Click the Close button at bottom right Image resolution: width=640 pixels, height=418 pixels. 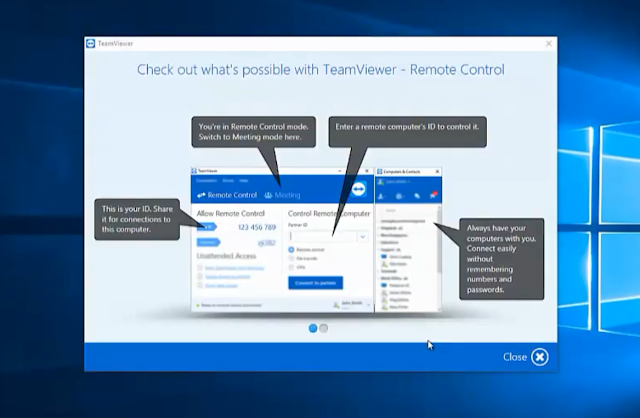pyautogui.click(x=526, y=357)
